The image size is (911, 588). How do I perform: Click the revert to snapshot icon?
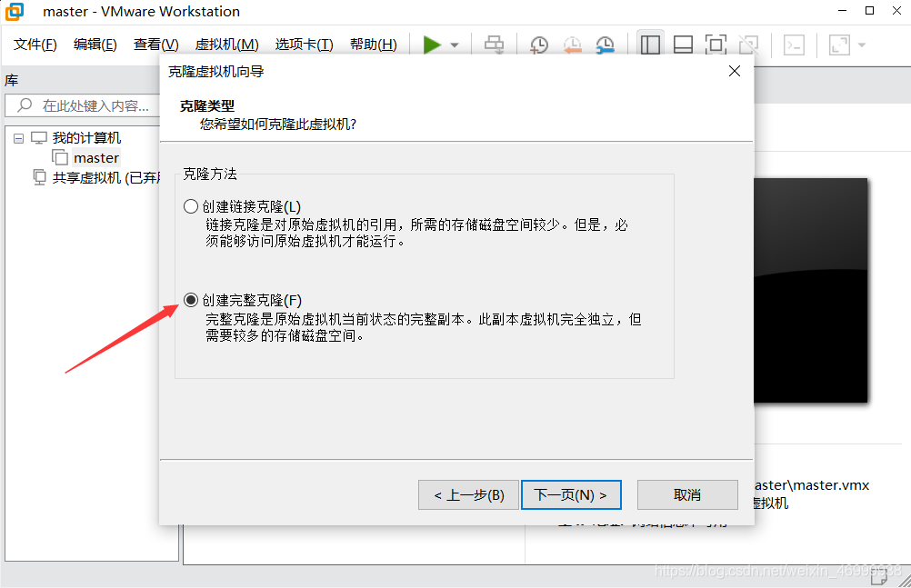click(572, 45)
